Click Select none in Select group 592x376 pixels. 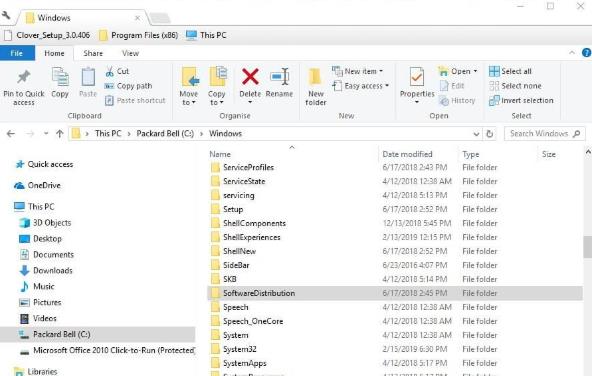515,86
